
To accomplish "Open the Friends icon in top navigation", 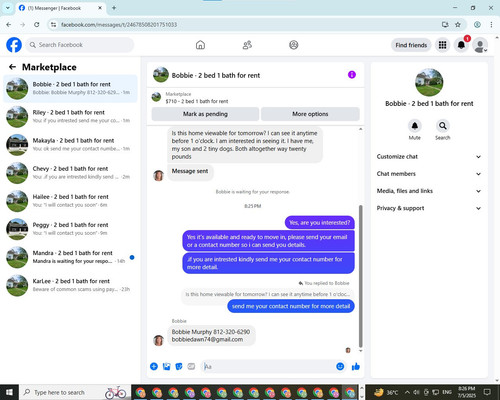I will 247,45.
